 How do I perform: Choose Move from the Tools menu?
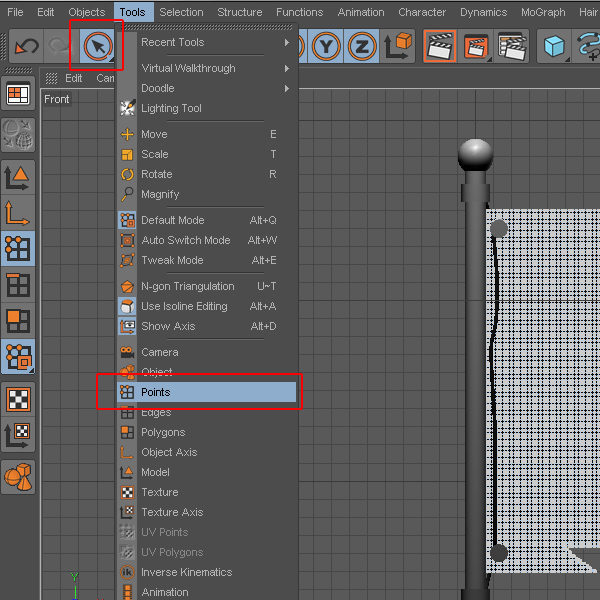[x=207, y=134]
